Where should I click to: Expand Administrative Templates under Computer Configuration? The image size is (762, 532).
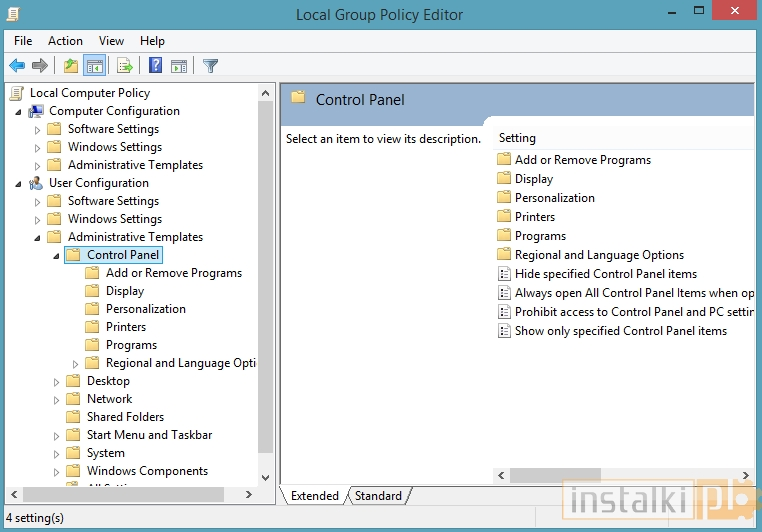click(37, 166)
